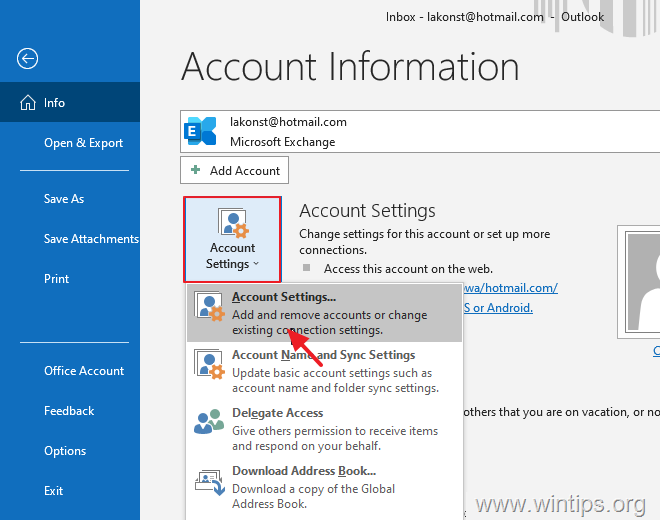Choose Download Address Book... entry
This screenshot has height=520, width=660.
pos(325,487)
